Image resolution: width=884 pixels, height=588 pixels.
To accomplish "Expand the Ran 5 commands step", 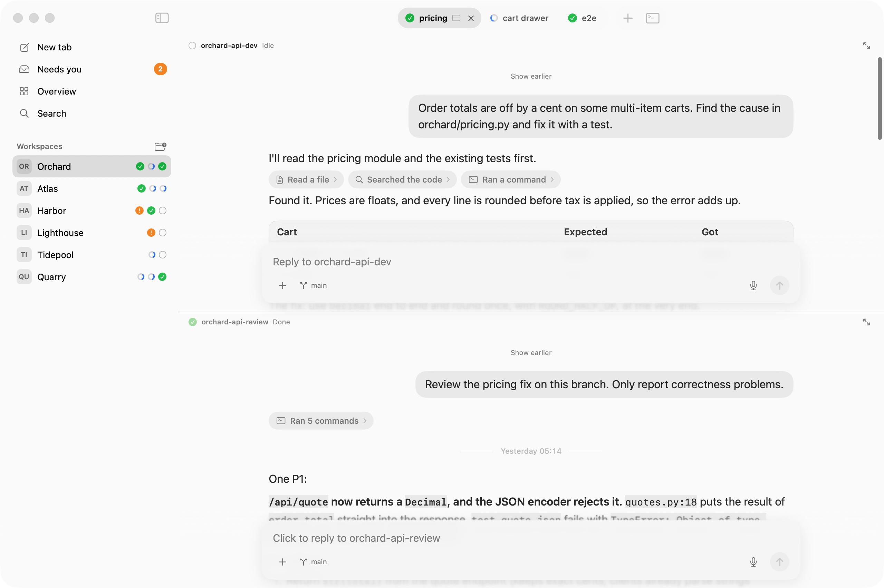I will click(321, 421).
